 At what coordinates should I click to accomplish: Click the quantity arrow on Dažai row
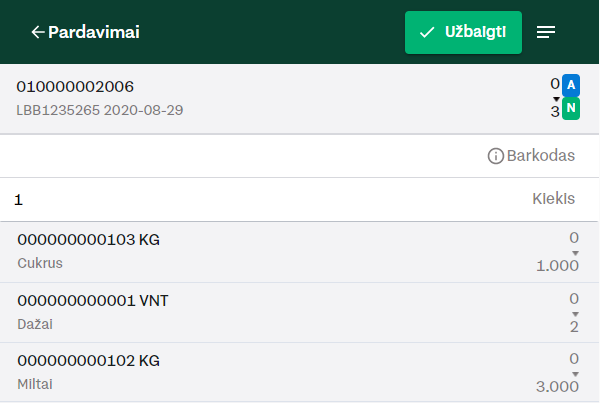[x=575, y=314]
